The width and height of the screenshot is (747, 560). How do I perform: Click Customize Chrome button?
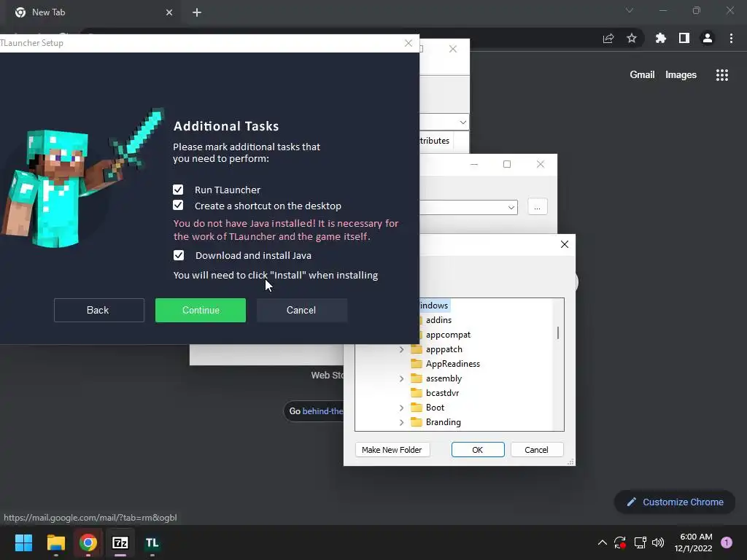pyautogui.click(x=675, y=502)
